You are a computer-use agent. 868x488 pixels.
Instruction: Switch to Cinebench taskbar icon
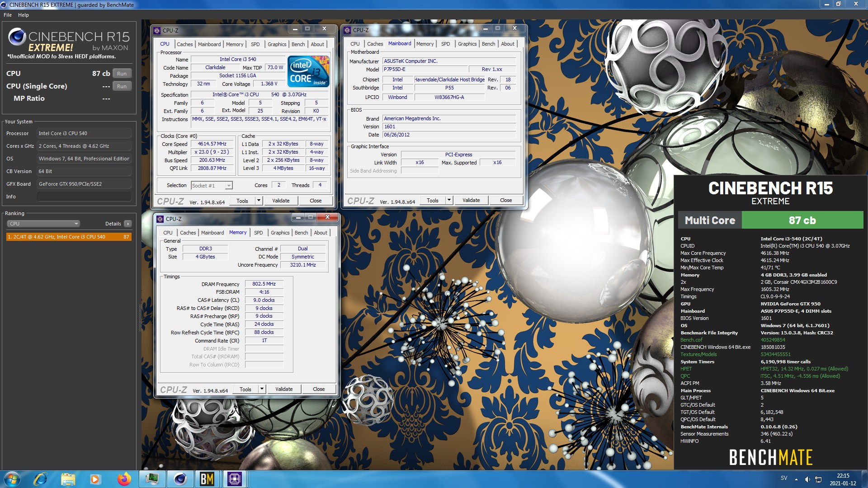point(180,479)
